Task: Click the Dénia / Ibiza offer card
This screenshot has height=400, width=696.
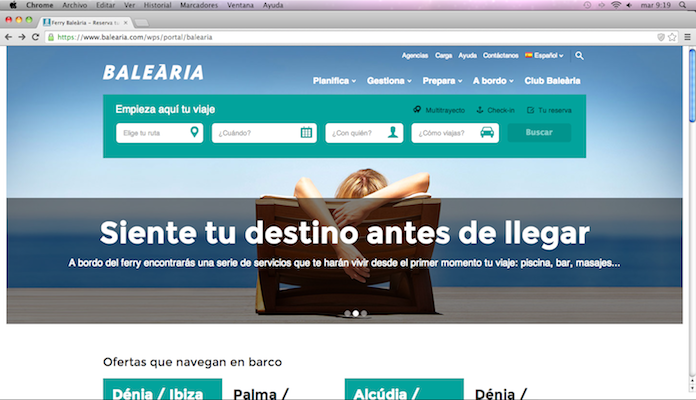Action: (x=162, y=389)
